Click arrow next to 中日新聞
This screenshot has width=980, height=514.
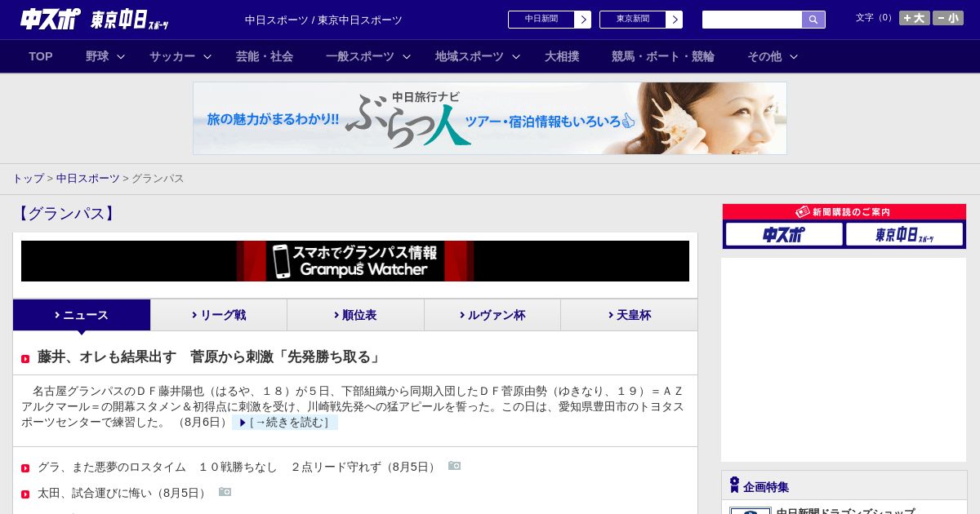coord(583,20)
